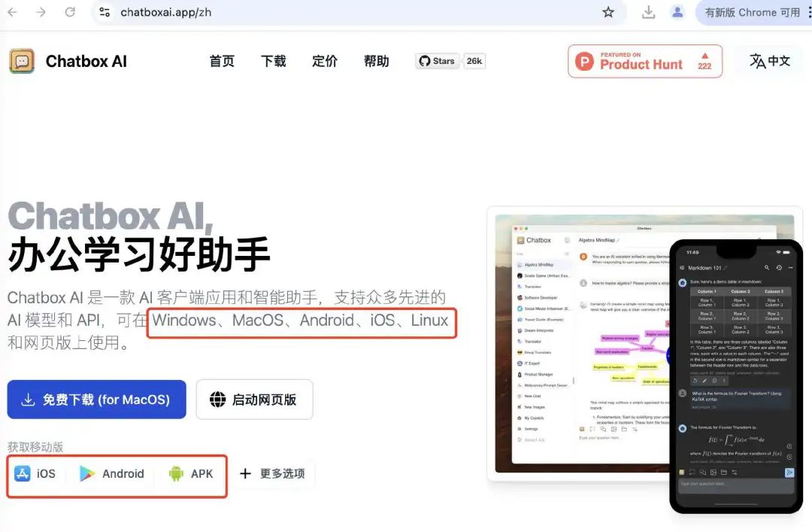Open Chrome downloads icon
This screenshot has height=532, width=812.
pos(648,12)
